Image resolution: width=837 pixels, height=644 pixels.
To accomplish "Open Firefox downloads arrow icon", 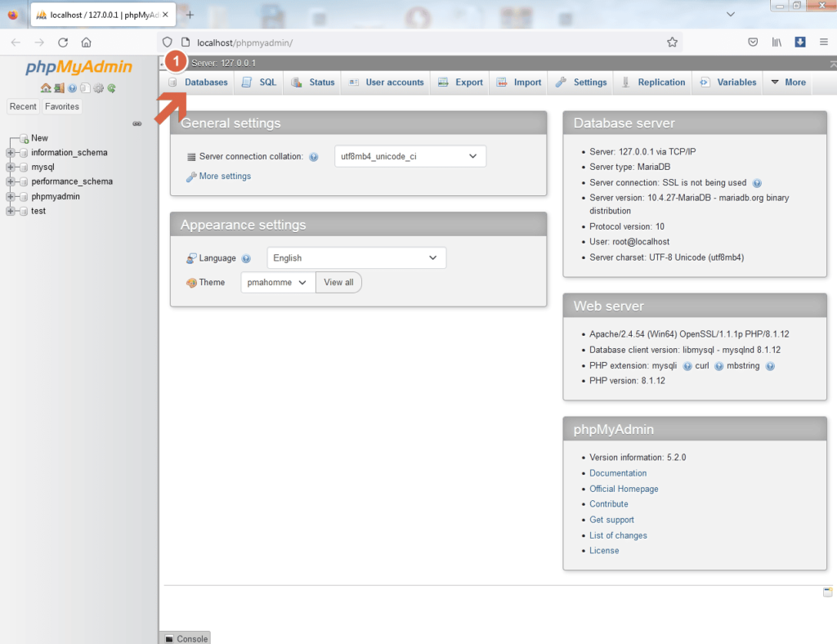I will pyautogui.click(x=800, y=42).
